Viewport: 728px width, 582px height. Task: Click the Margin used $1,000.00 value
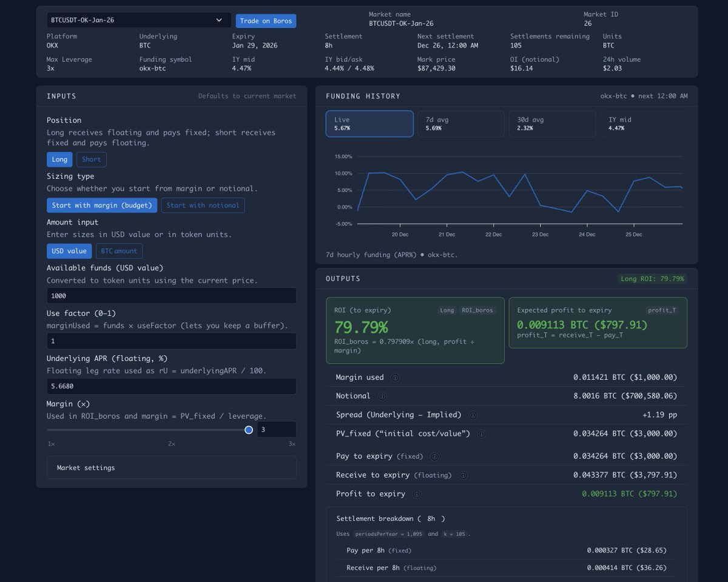click(625, 377)
